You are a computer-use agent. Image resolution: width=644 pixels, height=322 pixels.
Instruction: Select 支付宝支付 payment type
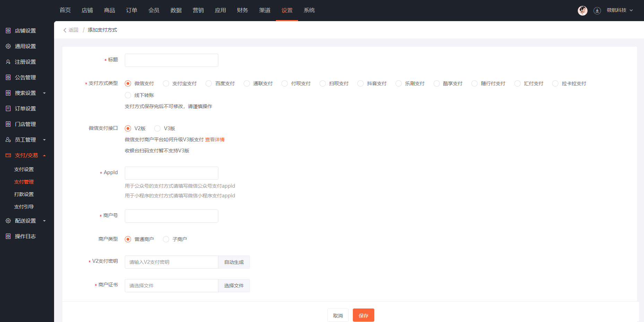click(x=166, y=83)
